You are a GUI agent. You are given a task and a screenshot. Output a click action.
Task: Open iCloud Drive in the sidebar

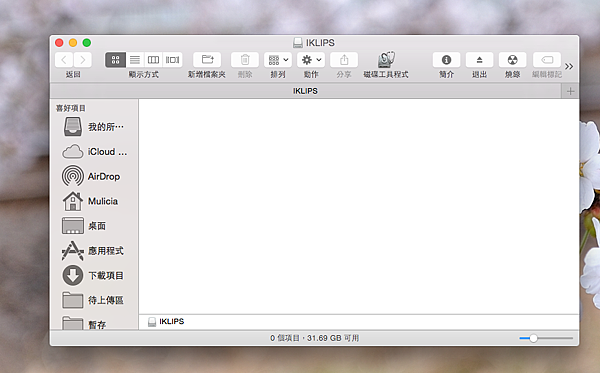[94, 152]
